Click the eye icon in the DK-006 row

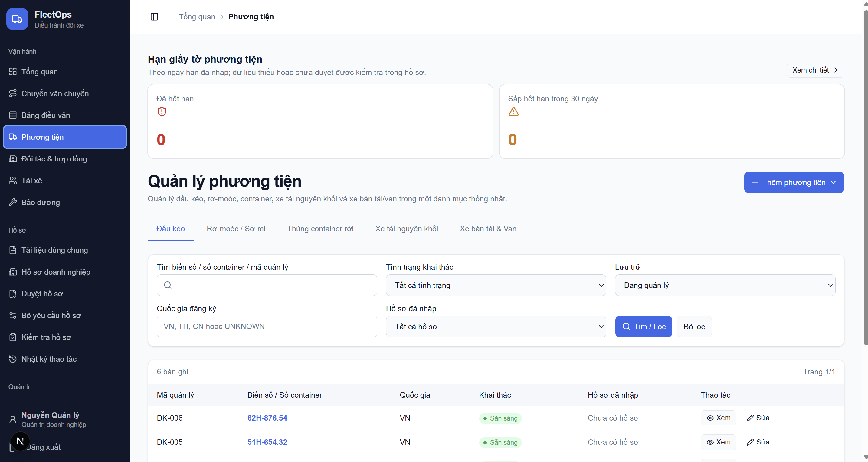click(710, 418)
